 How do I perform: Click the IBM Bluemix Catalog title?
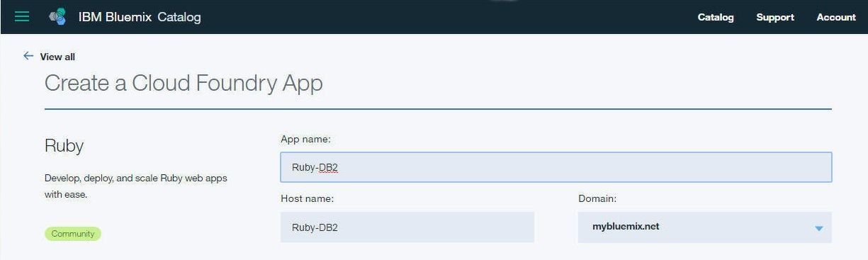[140, 17]
